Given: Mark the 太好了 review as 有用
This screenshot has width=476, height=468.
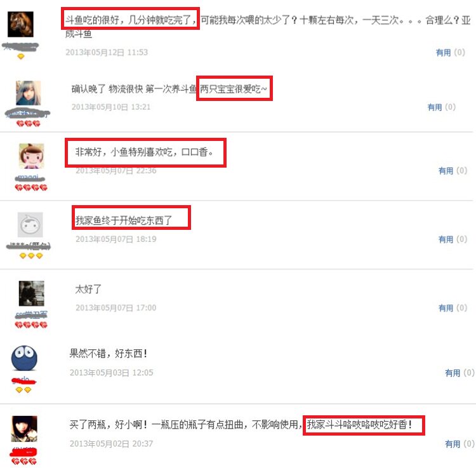Looking at the screenshot, I should pyautogui.click(x=446, y=308).
